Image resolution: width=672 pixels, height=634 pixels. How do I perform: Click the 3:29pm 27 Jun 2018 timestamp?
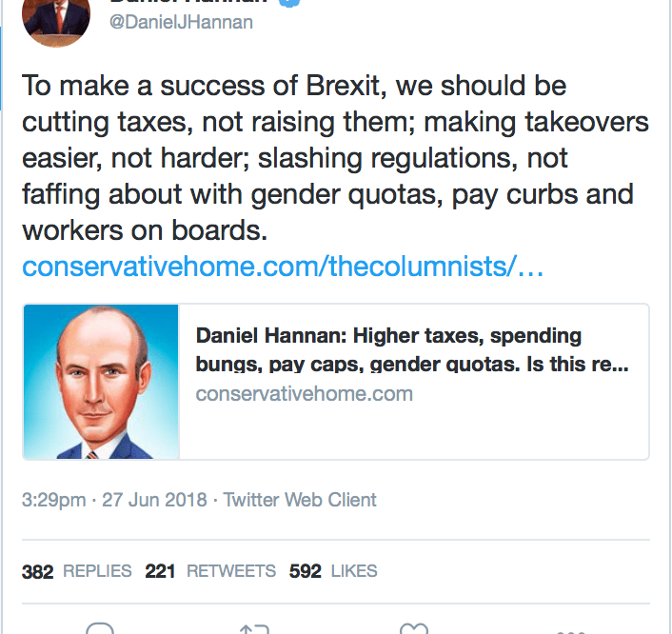(x=112, y=499)
